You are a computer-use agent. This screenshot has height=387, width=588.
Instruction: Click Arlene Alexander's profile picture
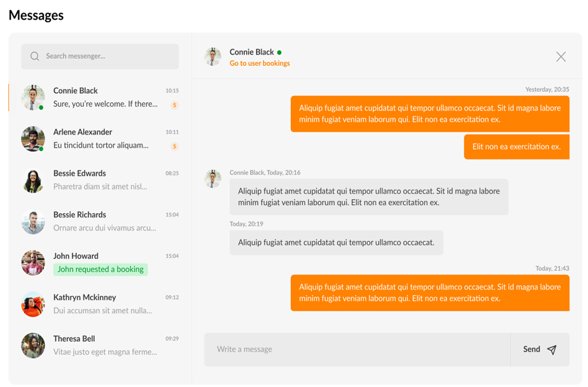(x=33, y=139)
